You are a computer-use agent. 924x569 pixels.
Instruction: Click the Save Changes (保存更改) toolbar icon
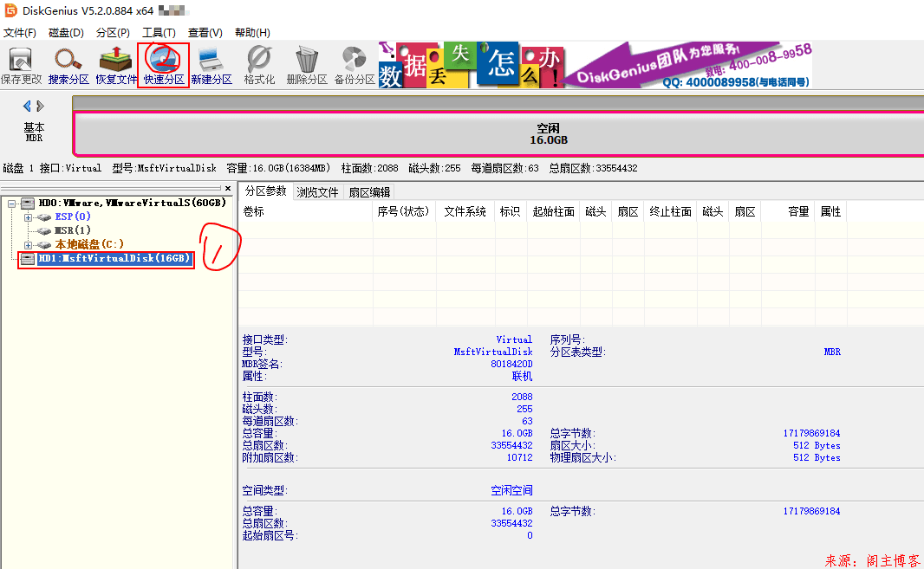point(21,65)
